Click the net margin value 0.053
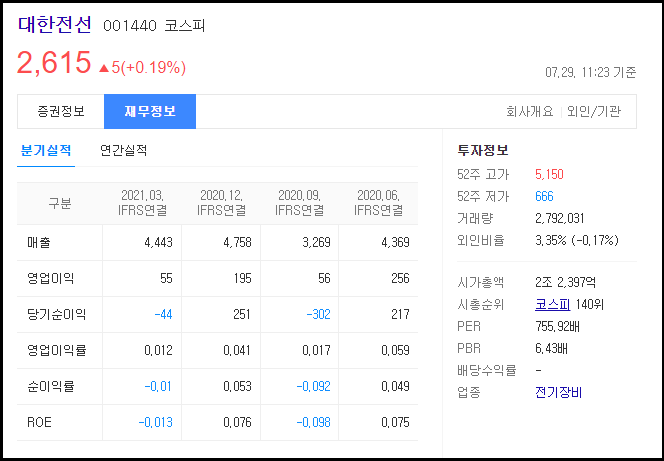The image size is (664, 461). click(237, 386)
